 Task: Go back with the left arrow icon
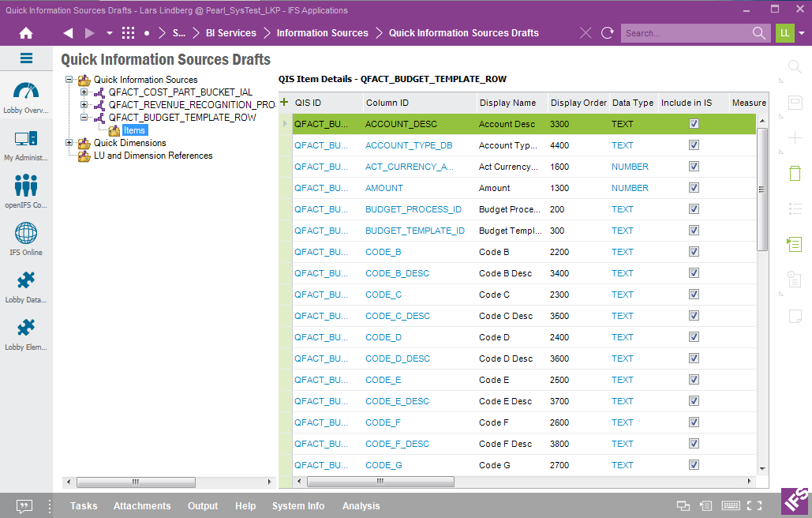(x=68, y=33)
